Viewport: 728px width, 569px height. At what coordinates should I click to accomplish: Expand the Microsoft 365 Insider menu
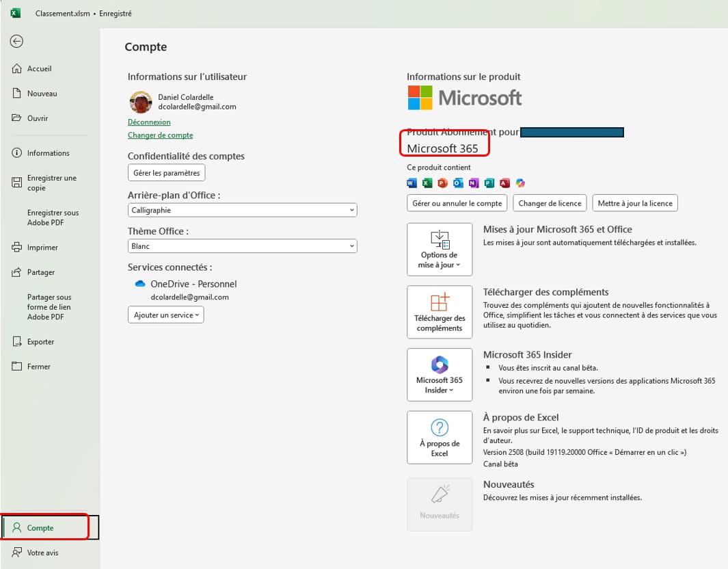440,375
